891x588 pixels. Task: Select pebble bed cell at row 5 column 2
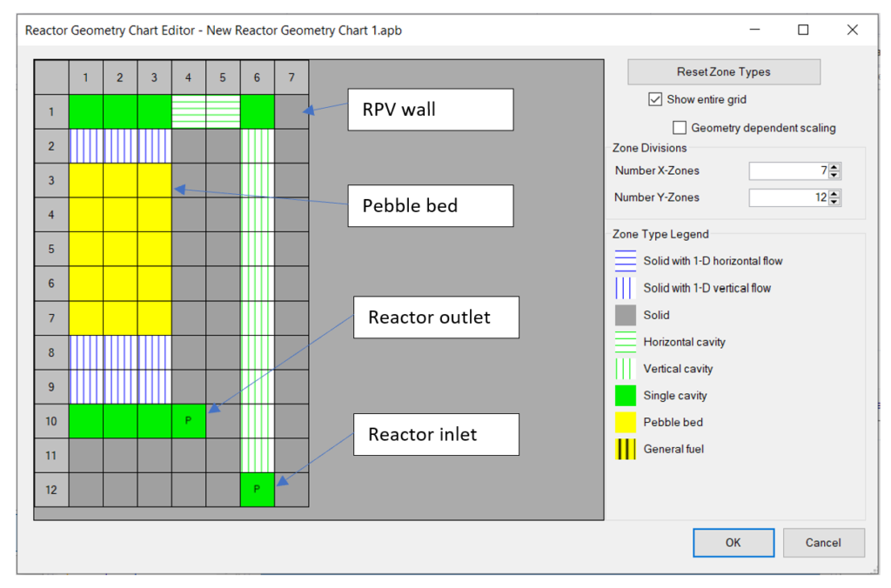120,249
